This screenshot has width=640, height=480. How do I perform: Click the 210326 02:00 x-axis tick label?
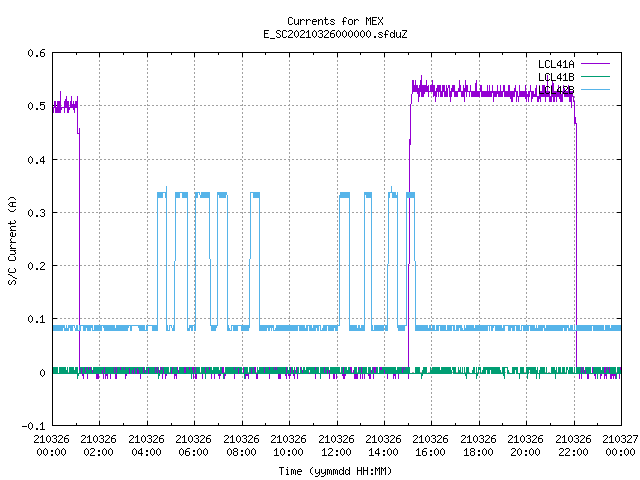point(98,445)
